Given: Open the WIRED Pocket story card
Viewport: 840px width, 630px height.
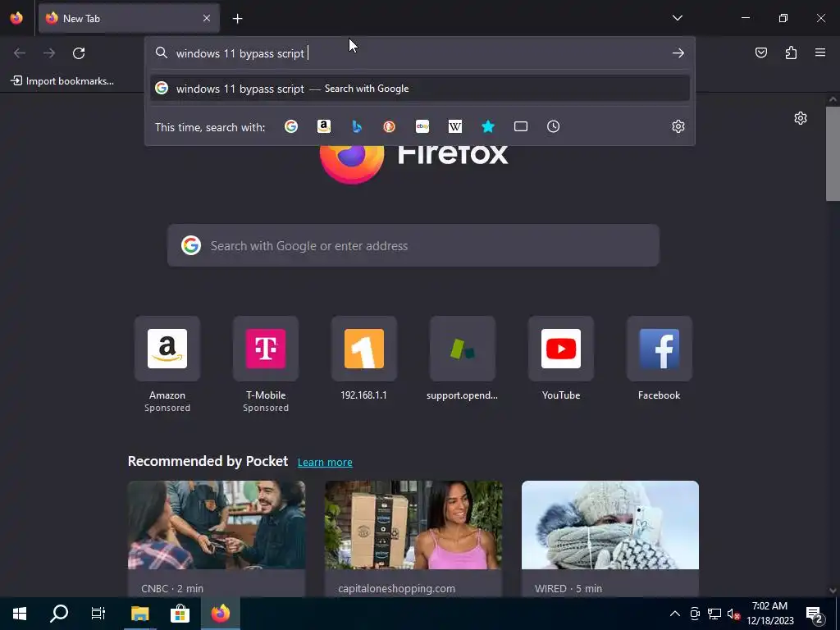Looking at the screenshot, I should tap(610, 538).
